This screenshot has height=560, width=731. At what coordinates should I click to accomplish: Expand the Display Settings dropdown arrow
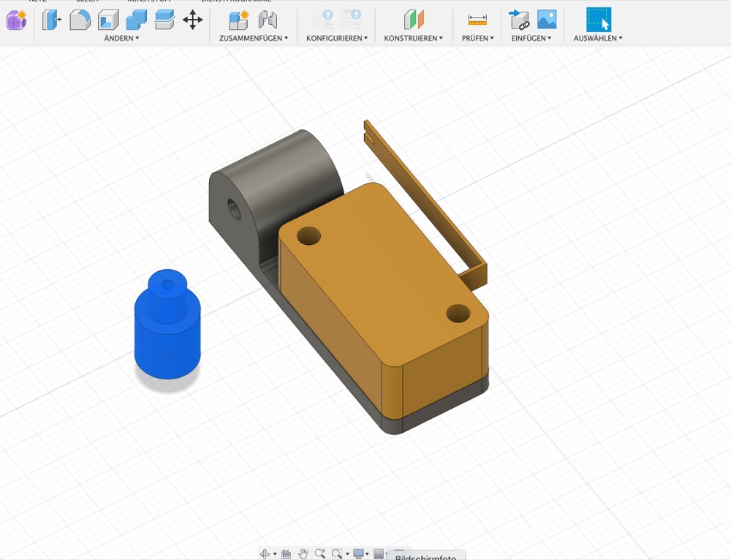(x=368, y=554)
